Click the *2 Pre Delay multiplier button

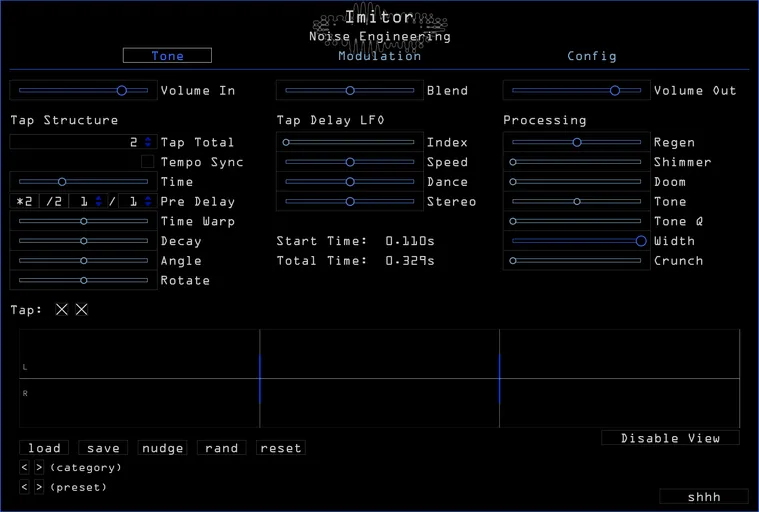coord(24,201)
